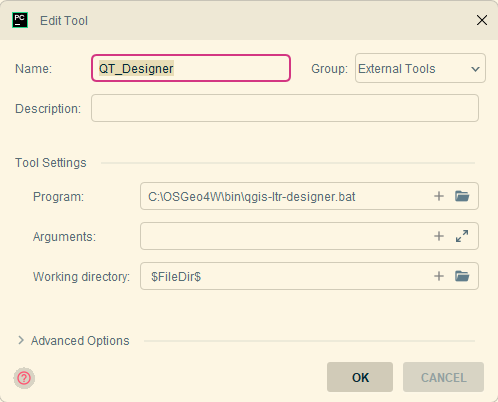Browse folder icon for Program field

[x=462, y=196]
